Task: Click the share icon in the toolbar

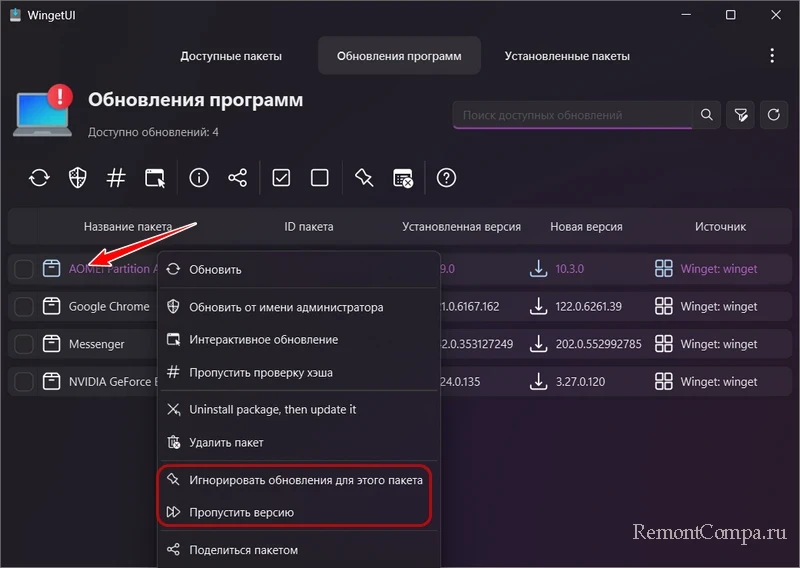Action: [237, 178]
